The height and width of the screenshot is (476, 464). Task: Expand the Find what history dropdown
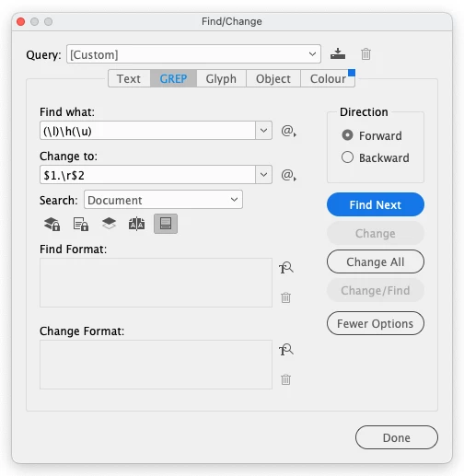[263, 131]
